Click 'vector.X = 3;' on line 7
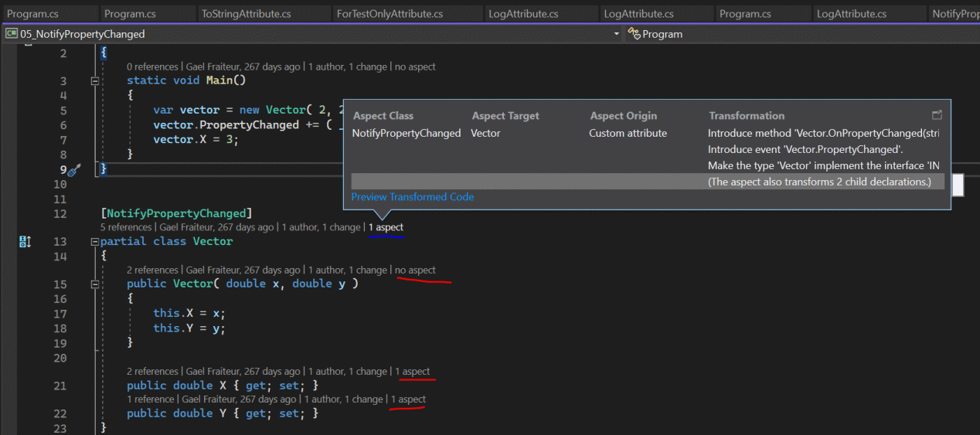The height and width of the screenshot is (435, 980). click(196, 140)
